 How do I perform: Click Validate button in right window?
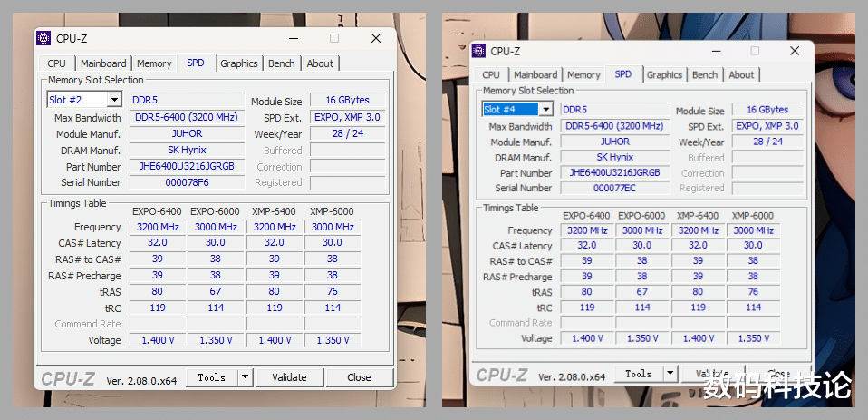click(712, 374)
